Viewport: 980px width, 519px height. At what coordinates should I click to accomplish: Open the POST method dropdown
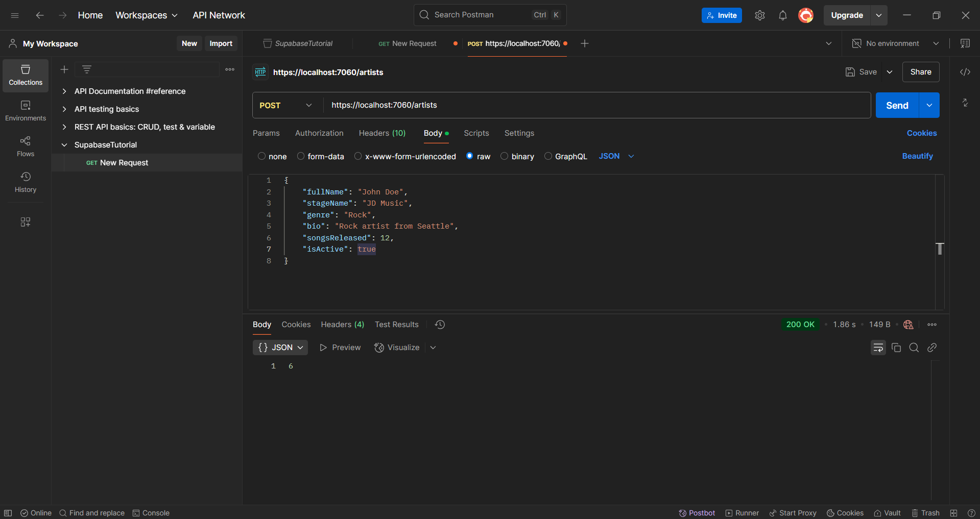pos(286,105)
